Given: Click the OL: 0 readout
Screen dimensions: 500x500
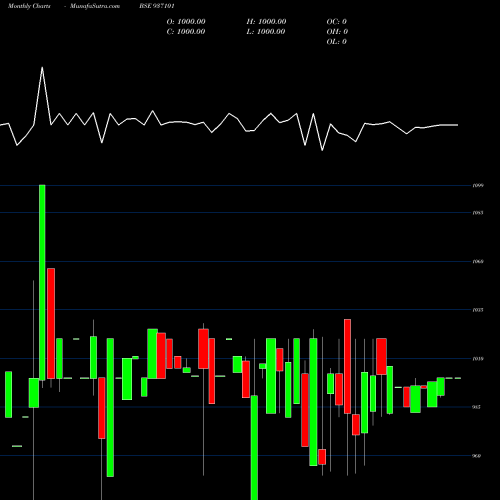Looking at the screenshot, I should 336,42.
